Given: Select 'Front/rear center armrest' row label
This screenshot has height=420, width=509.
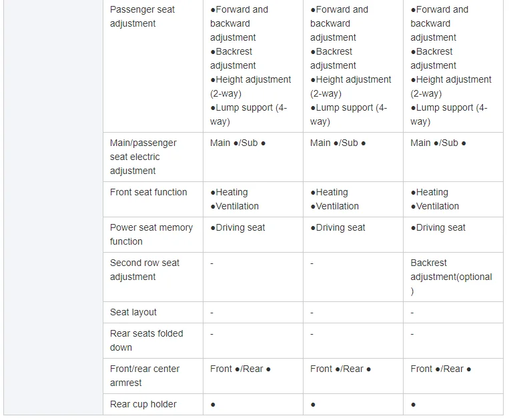Looking at the screenshot, I should pyautogui.click(x=144, y=375).
